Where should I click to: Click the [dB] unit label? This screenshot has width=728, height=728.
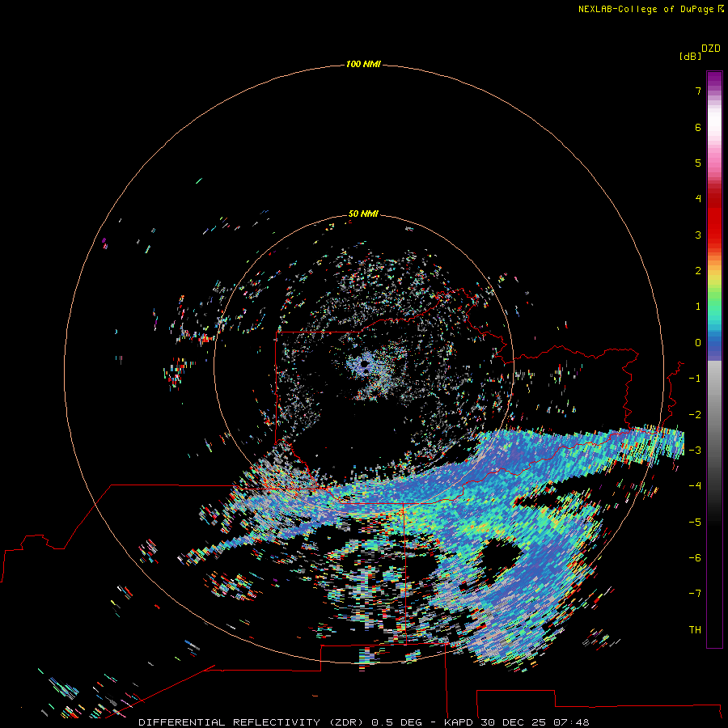point(691,56)
